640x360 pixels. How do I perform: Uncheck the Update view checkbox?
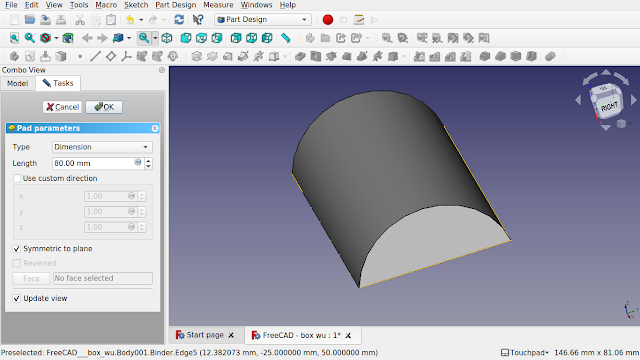tap(17, 298)
